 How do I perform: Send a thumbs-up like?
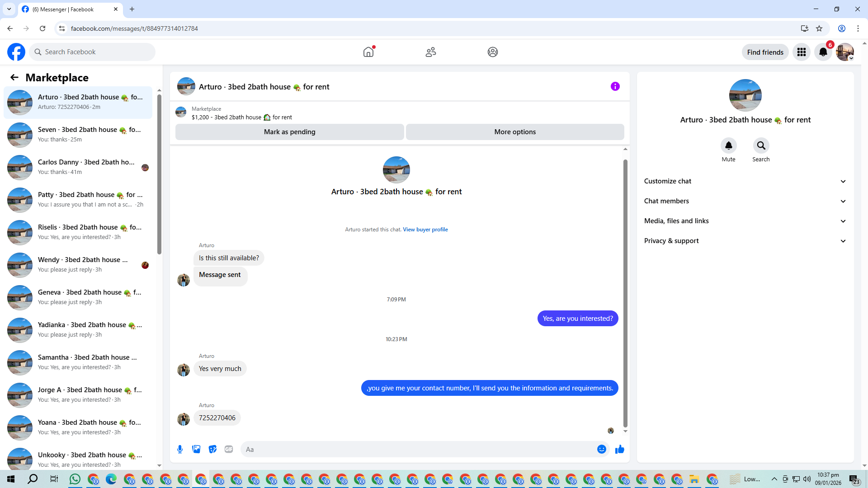click(619, 449)
